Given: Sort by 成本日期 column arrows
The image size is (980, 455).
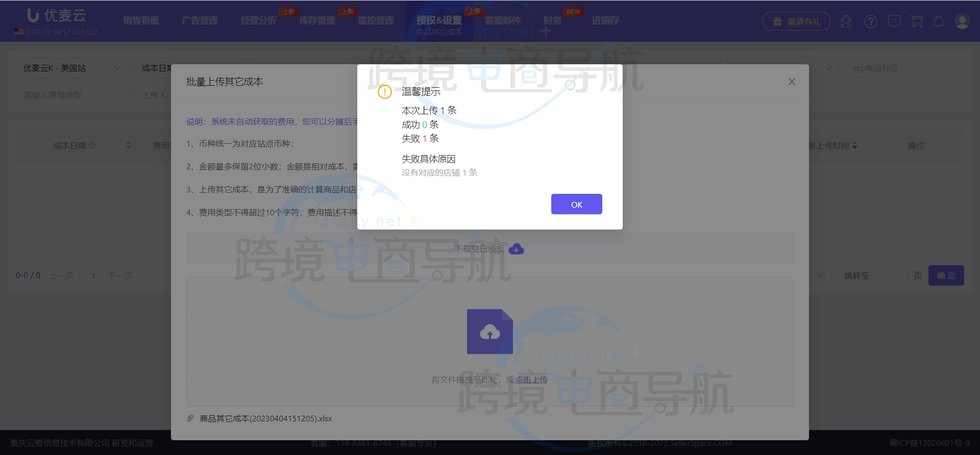Looking at the screenshot, I should pyautogui.click(x=129, y=145).
